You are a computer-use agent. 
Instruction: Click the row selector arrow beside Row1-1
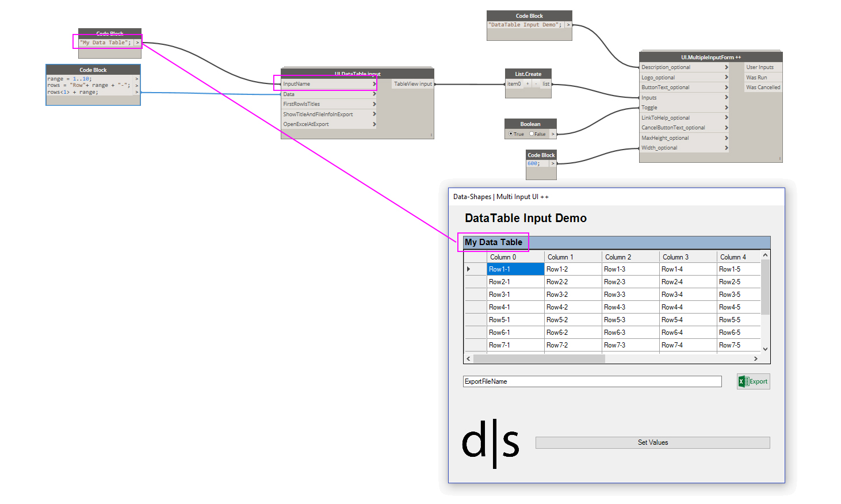tap(469, 269)
